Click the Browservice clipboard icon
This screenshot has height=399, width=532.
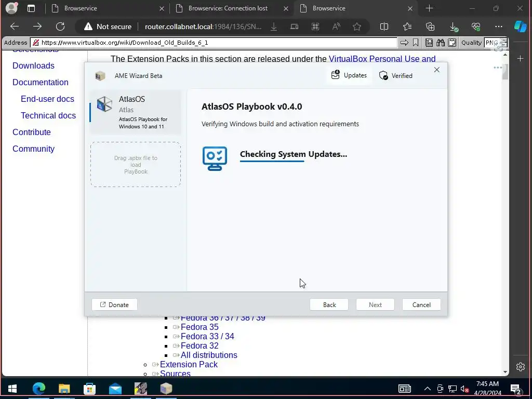click(x=452, y=43)
